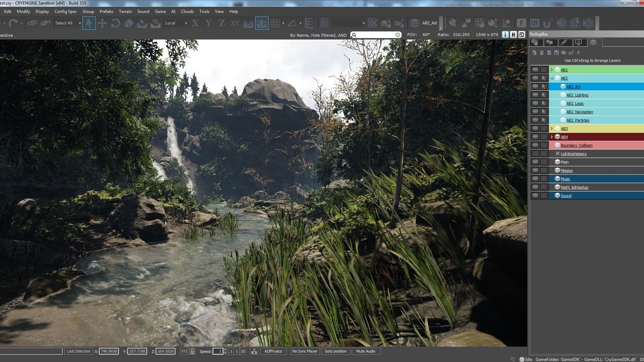
Task: Click the Mute Audio button
Action: [365, 351]
